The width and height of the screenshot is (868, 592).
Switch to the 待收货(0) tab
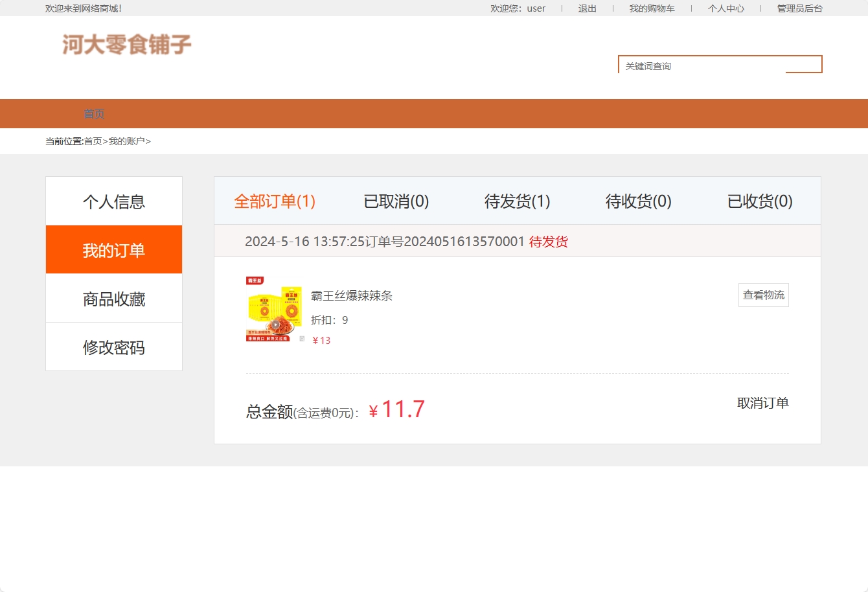coord(637,201)
